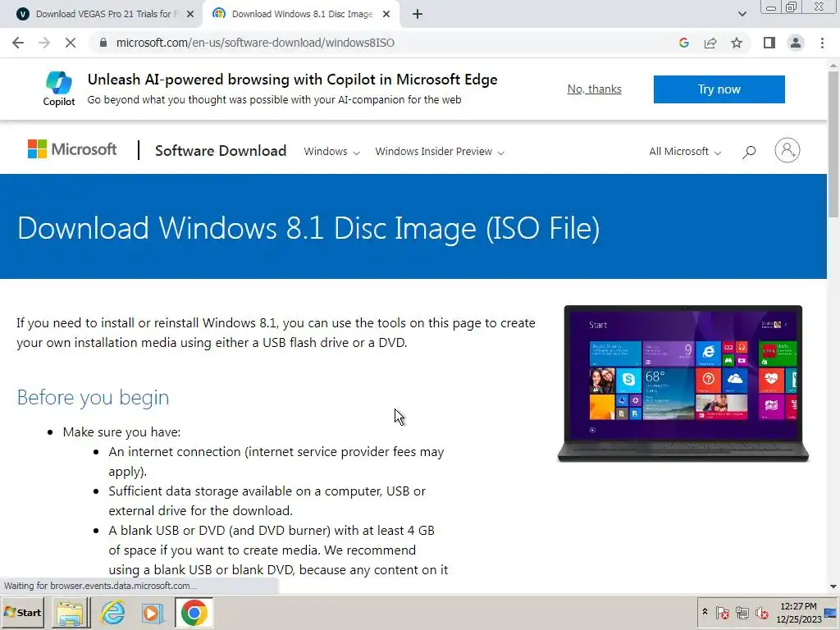This screenshot has height=630, width=840.
Task: Expand the Windows Insider Preview menu
Action: pyautogui.click(x=440, y=152)
